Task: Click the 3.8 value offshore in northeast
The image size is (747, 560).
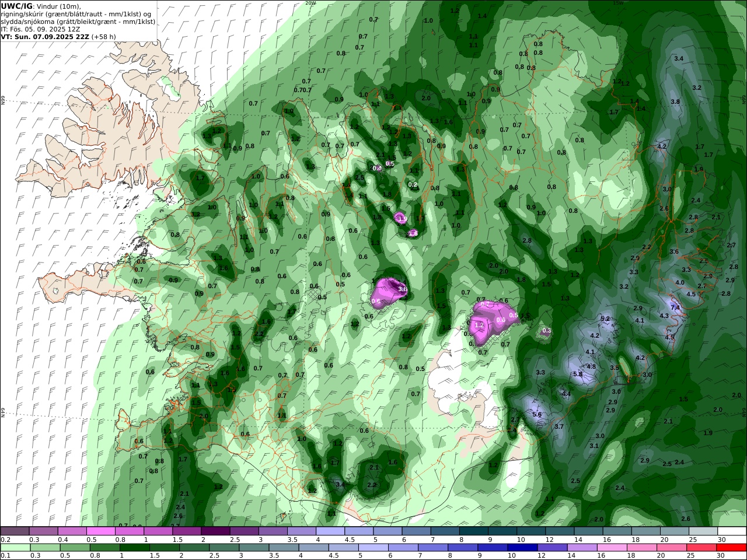Action: pyautogui.click(x=676, y=101)
